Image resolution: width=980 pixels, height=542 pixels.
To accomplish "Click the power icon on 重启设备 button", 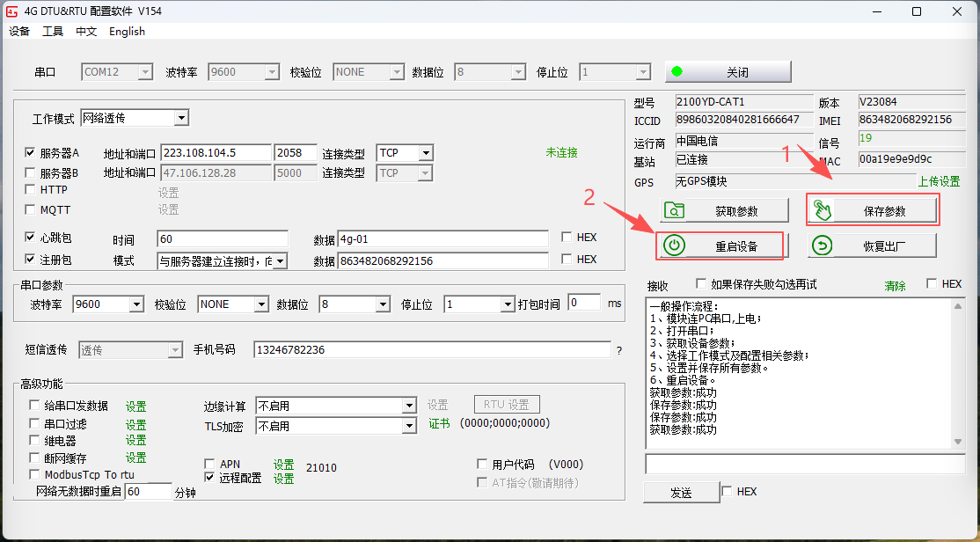I will (674, 245).
